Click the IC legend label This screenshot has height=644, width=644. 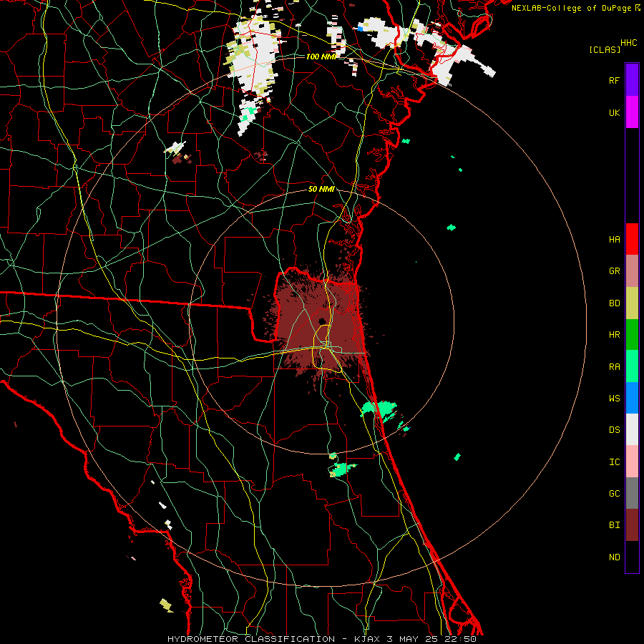tap(614, 462)
